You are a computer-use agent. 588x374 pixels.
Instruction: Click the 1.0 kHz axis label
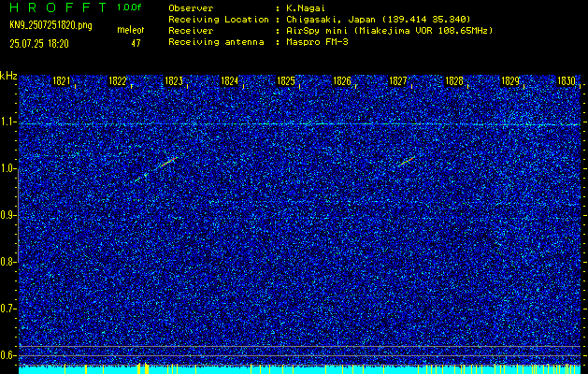(x=7, y=169)
